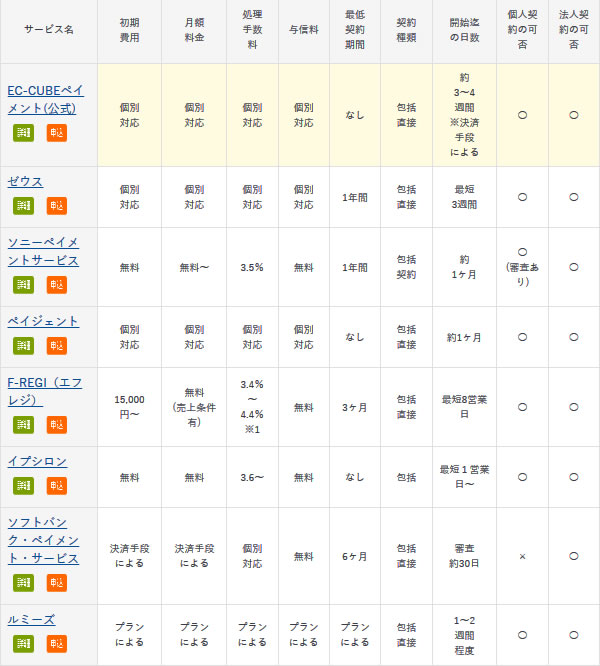Click the orange 申込 icon for F-REGI

(x=57, y=424)
